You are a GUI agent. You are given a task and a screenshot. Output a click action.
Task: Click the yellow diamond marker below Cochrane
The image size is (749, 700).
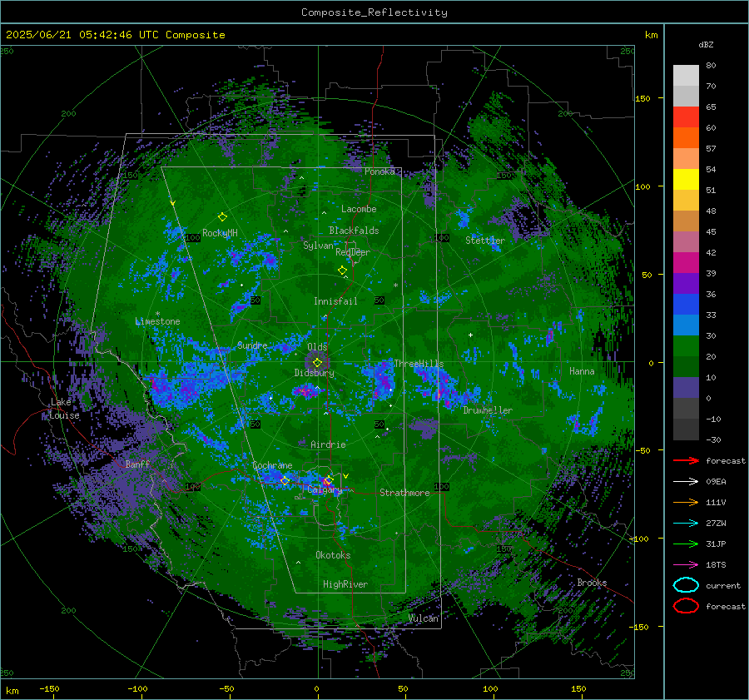(285, 480)
